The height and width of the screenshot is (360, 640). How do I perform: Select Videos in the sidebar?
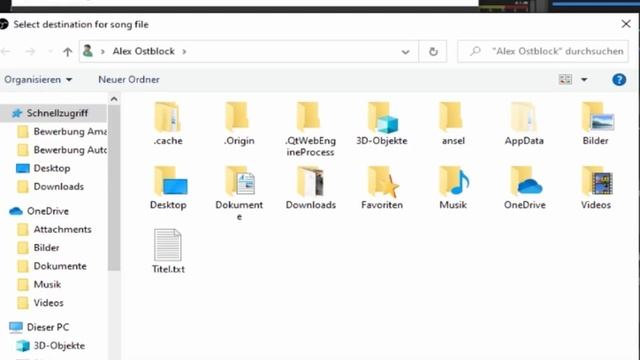(x=40, y=303)
